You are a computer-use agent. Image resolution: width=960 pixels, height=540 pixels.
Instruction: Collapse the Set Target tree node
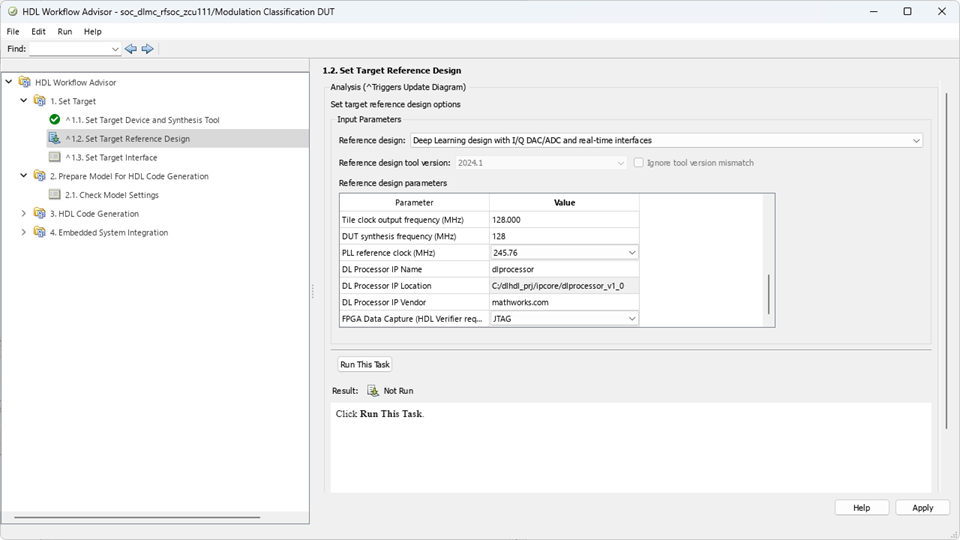pos(24,101)
